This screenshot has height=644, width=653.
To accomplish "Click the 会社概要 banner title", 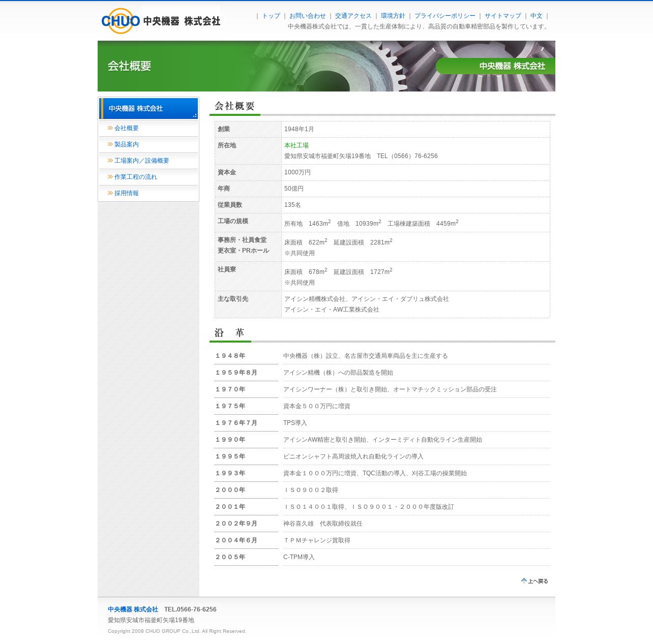I will click(129, 66).
